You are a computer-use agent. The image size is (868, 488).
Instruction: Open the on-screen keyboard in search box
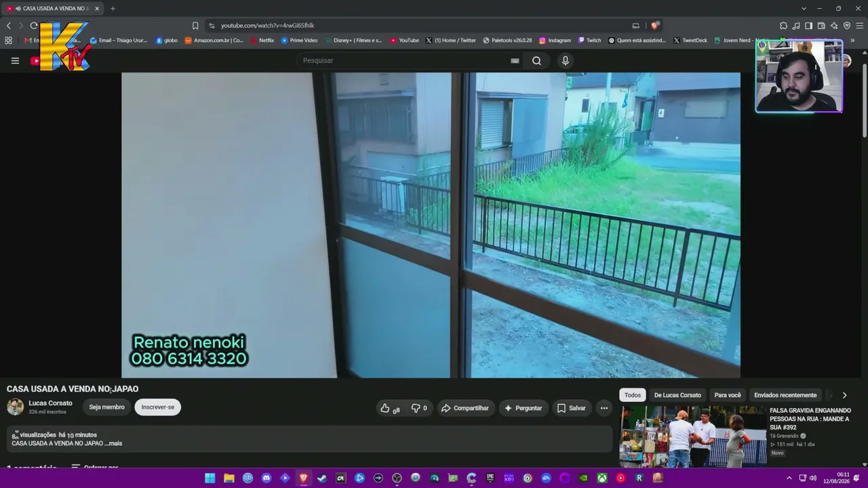515,60
